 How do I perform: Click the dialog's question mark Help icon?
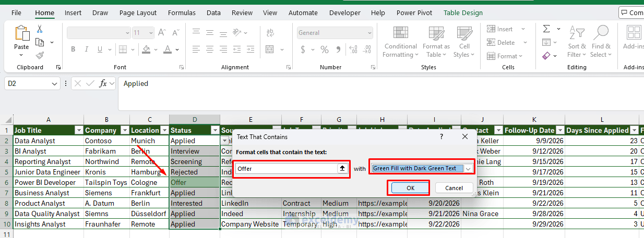click(x=442, y=136)
